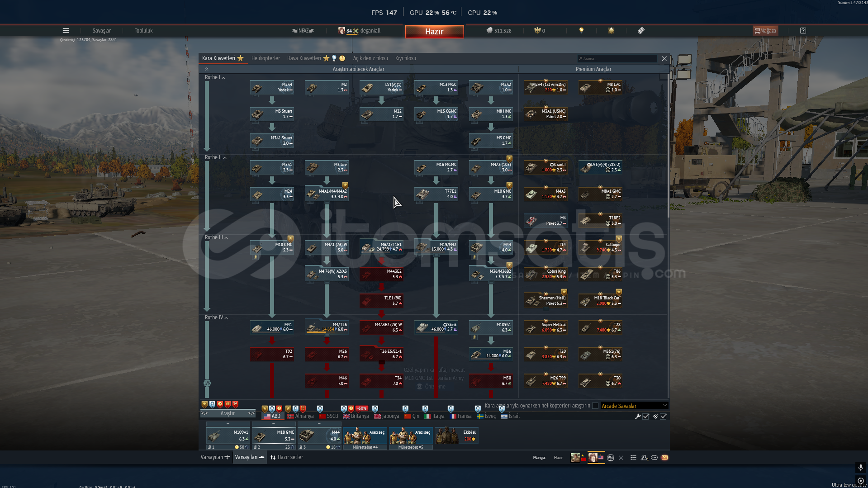Select the M16 MGMC vehicle
The image size is (868, 488).
[436, 167]
